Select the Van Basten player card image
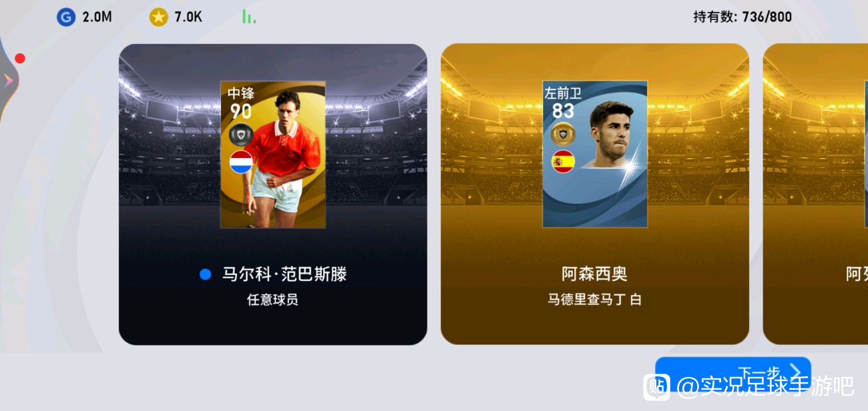The height and width of the screenshot is (411, 868). coord(273,155)
